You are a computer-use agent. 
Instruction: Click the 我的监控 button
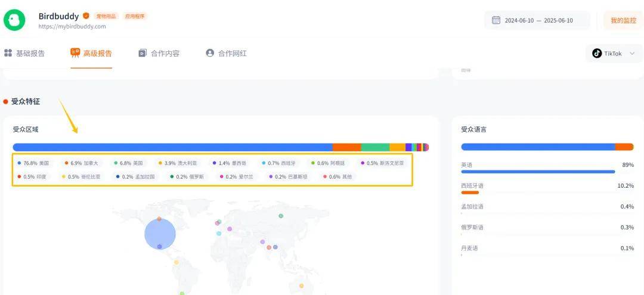pos(623,20)
